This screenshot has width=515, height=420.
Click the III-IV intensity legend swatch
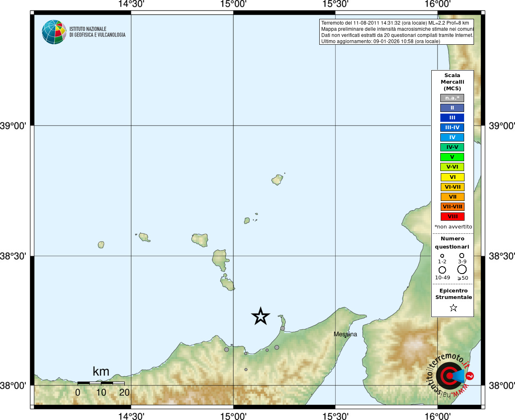pyautogui.click(x=452, y=128)
